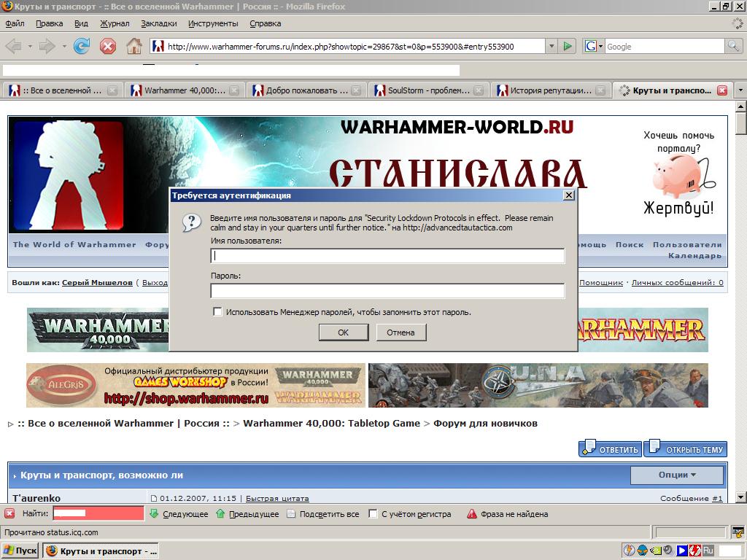747x560 pixels.
Task: Click the Быстрая цитата link
Action: click(277, 498)
